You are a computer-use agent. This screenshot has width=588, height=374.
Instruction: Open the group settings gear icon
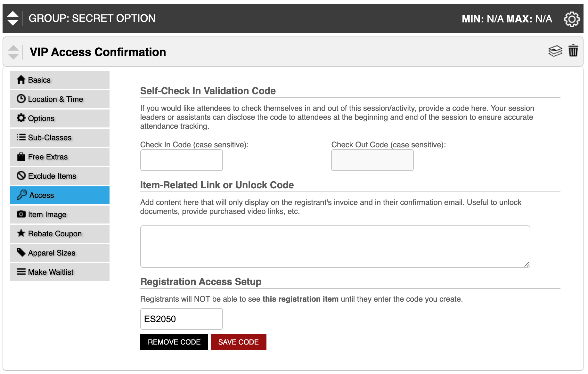point(572,19)
